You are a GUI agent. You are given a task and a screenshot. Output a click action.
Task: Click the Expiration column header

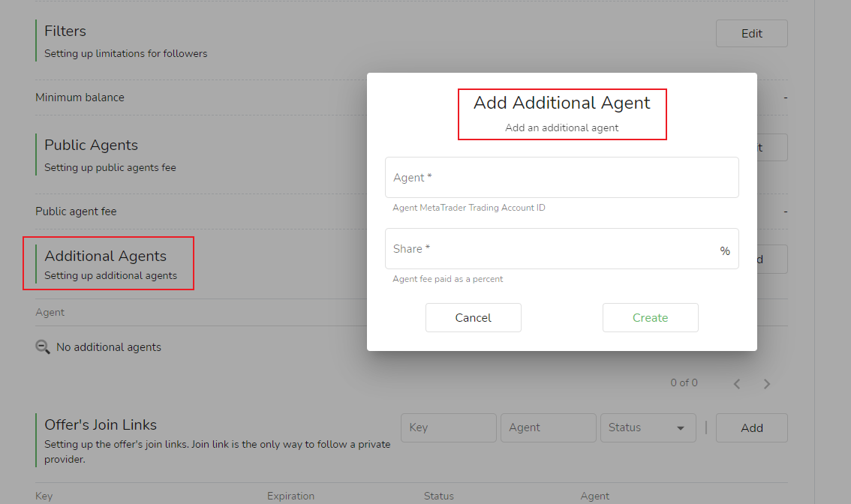pos(290,496)
